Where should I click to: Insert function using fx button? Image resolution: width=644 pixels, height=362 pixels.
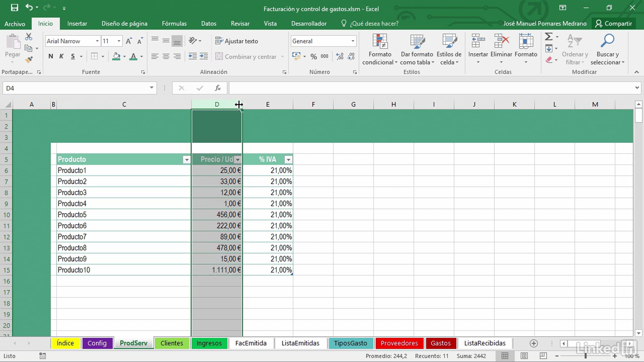coord(218,88)
